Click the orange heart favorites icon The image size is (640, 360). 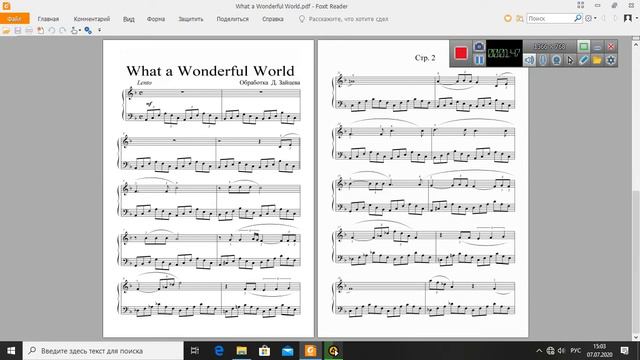pyautogui.click(x=508, y=18)
